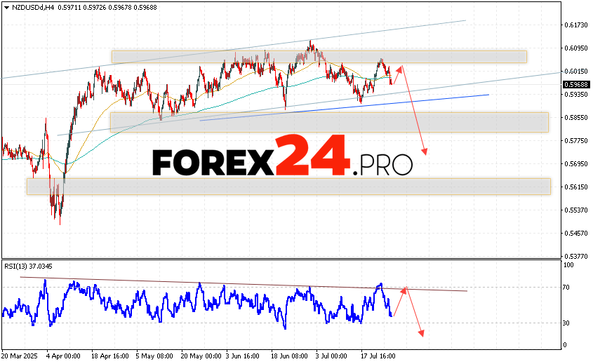This screenshot has height=364, width=593.
Task: Jump to the 20 Mar 2025 date label
Action: pos(19,357)
